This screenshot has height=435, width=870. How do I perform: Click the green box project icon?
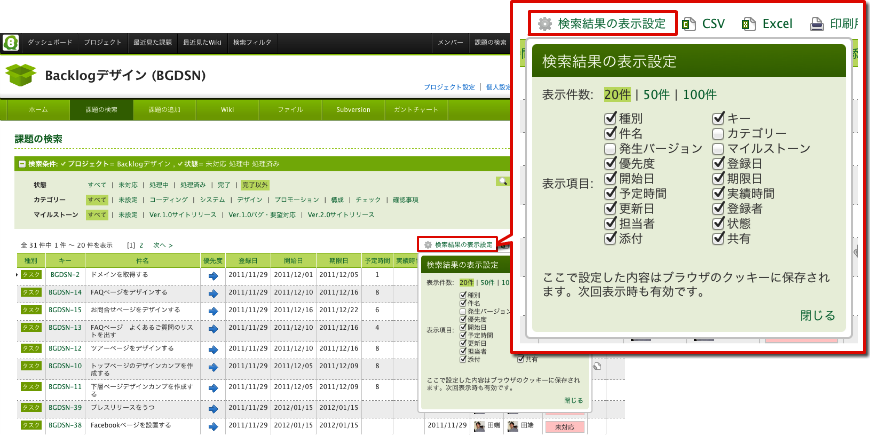pyautogui.click(x=21, y=75)
